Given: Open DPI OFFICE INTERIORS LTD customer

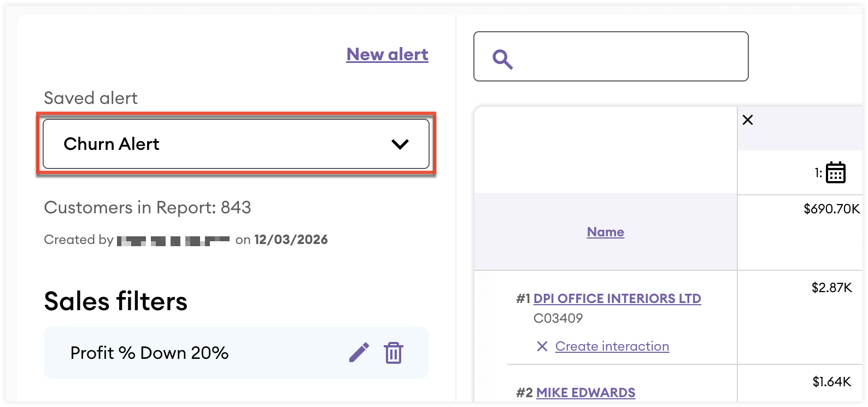Looking at the screenshot, I should pyautogui.click(x=617, y=299).
